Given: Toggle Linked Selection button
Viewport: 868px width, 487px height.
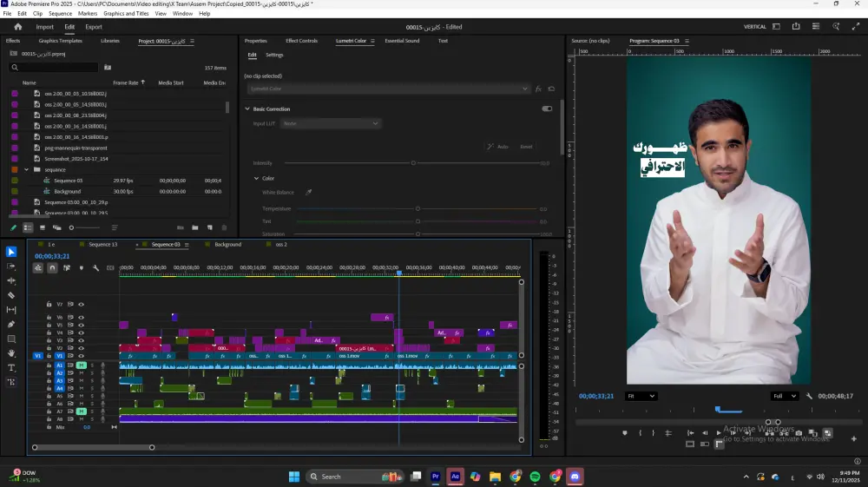Looking at the screenshot, I should [67, 268].
